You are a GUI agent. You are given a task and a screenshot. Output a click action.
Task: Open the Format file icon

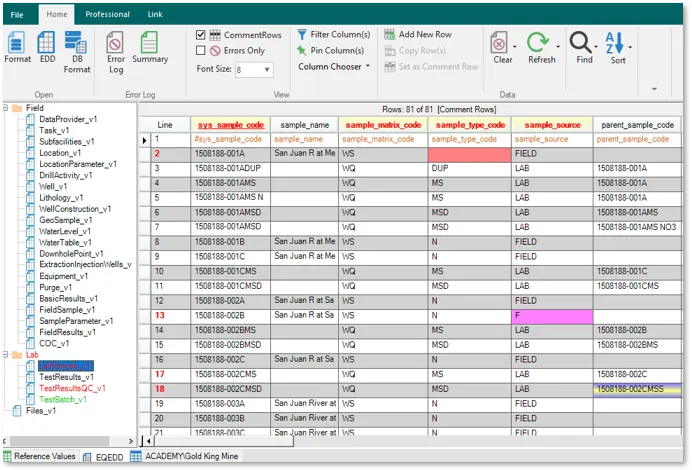point(16,42)
